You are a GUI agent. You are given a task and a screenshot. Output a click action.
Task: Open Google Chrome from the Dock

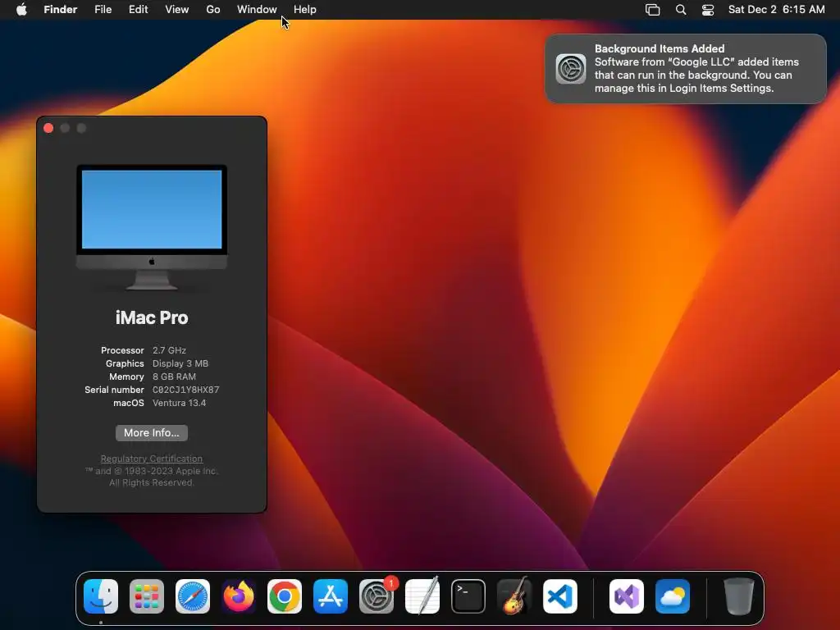[x=285, y=596]
